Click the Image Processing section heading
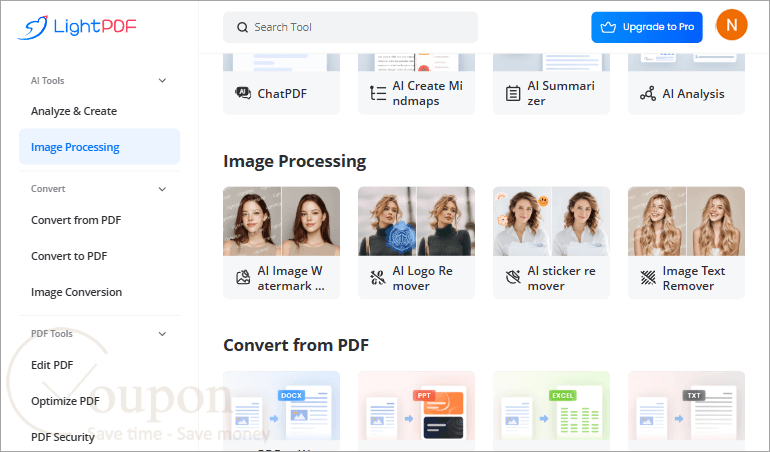This screenshot has height=452, width=770. pyautogui.click(x=295, y=161)
